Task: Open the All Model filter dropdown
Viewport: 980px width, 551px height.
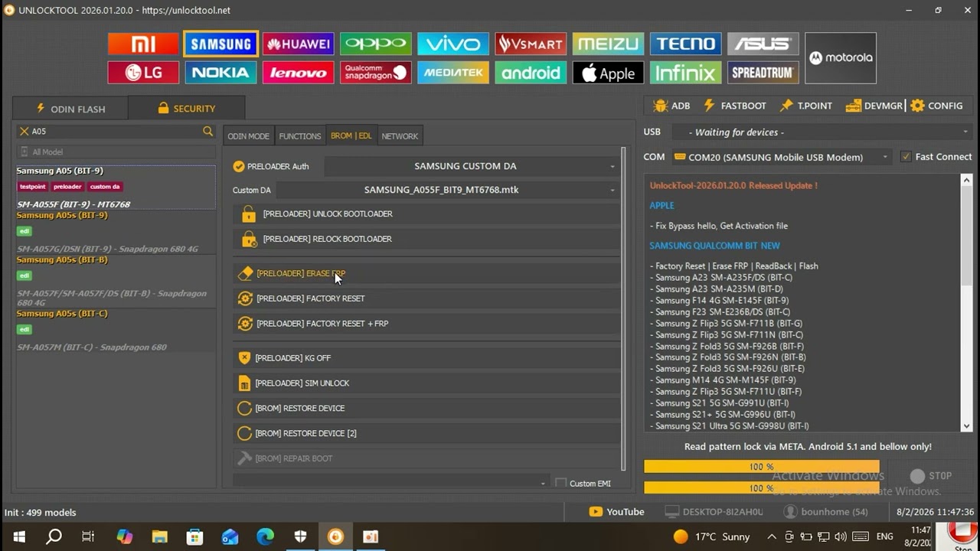Action: point(116,152)
